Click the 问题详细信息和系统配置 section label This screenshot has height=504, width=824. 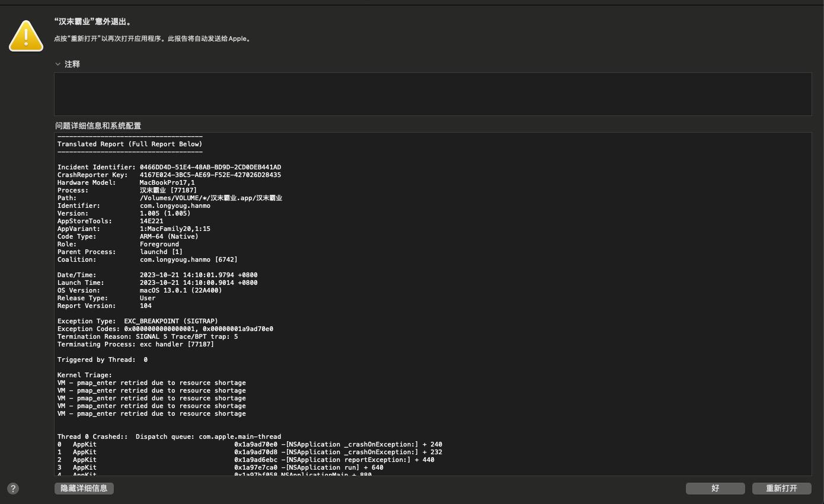tap(98, 126)
